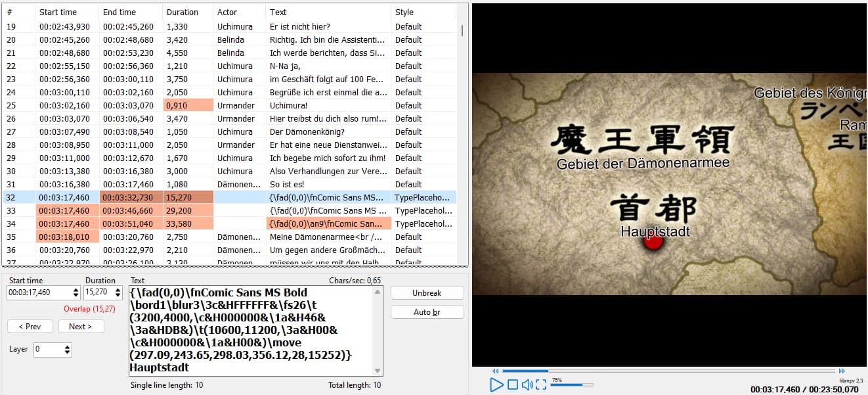This screenshot has width=868, height=395.
Task: Select row 29 'Ich begebe mich sofort zu ihm!'
Action: tap(229, 158)
